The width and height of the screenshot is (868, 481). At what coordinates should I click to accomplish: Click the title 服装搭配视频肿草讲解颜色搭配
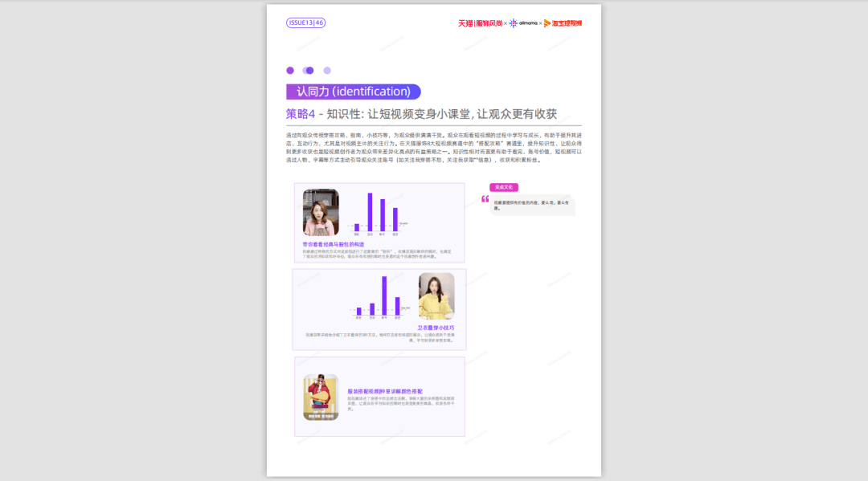(385, 391)
